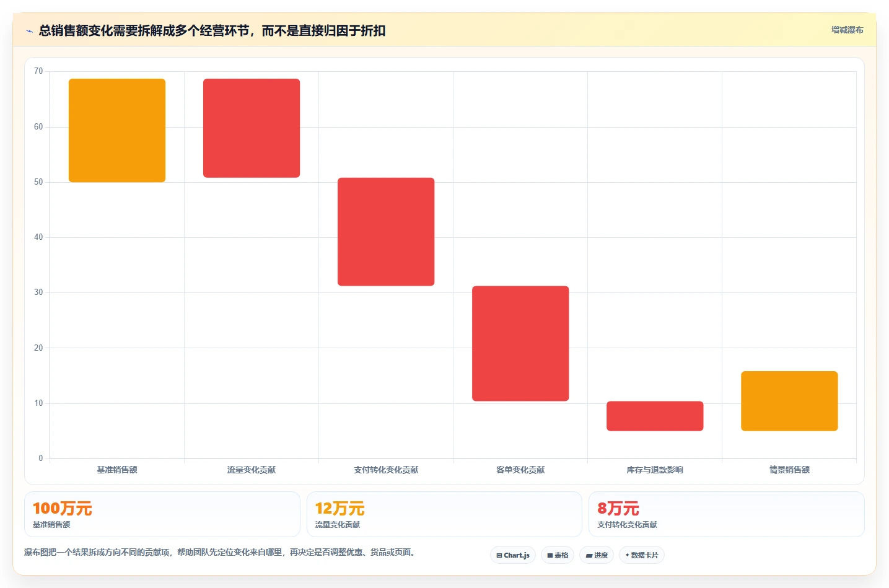Click the orange 情景销售额 bar
The image size is (889, 588).
(789, 401)
